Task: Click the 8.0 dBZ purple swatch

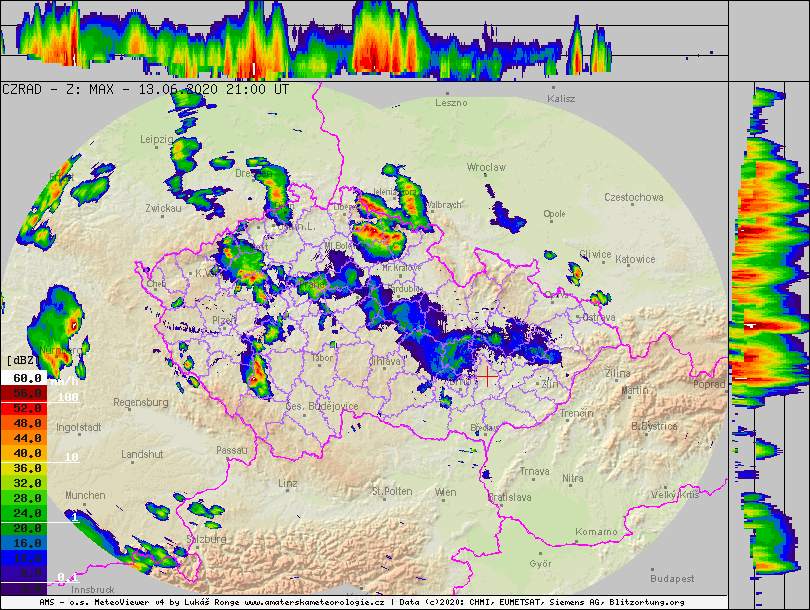Action: (24, 573)
